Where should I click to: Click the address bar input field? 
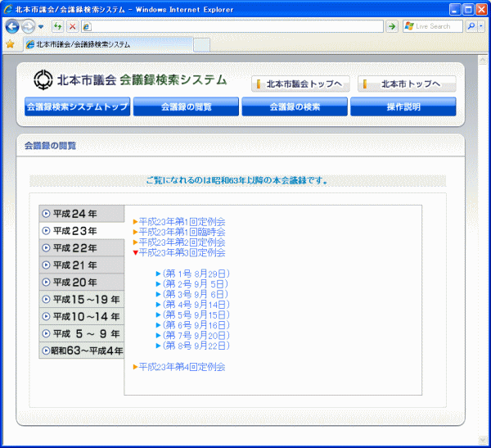tap(232, 26)
